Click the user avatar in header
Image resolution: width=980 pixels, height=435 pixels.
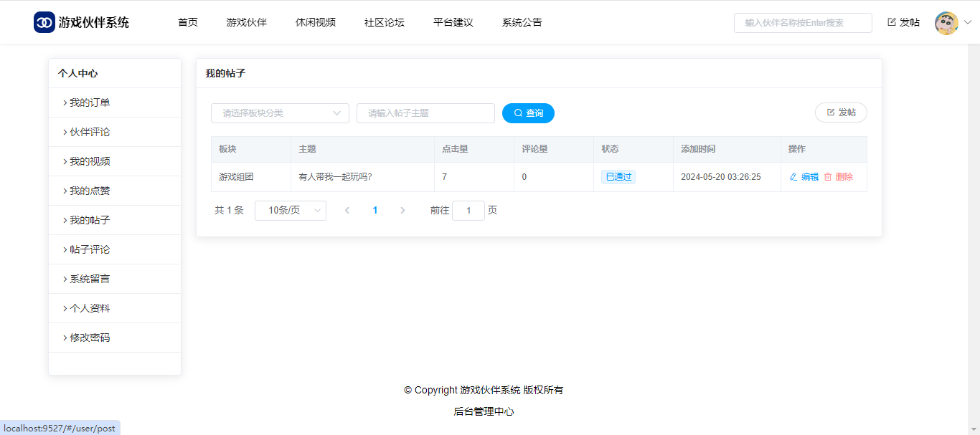(946, 23)
